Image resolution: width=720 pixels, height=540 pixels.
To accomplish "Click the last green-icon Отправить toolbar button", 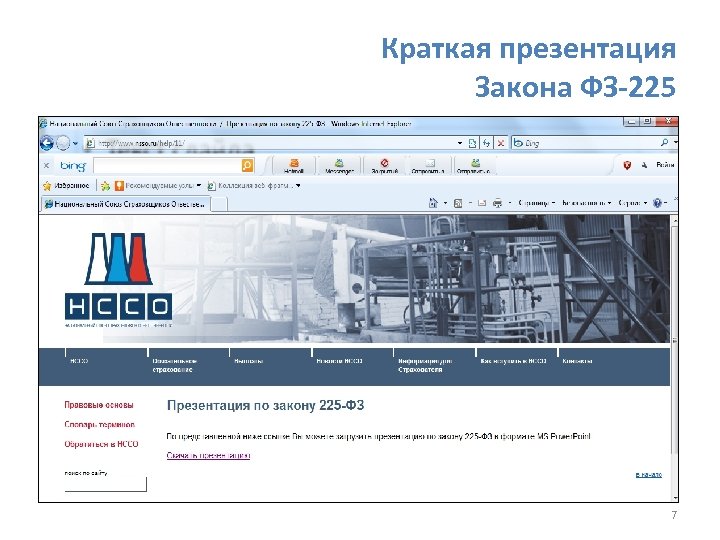I will 474,166.
